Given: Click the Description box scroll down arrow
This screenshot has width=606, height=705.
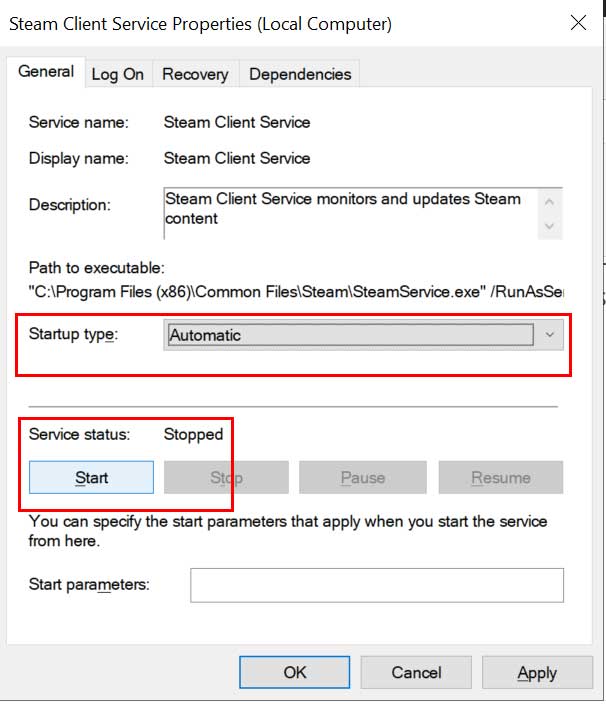Looking at the screenshot, I should click(549, 226).
